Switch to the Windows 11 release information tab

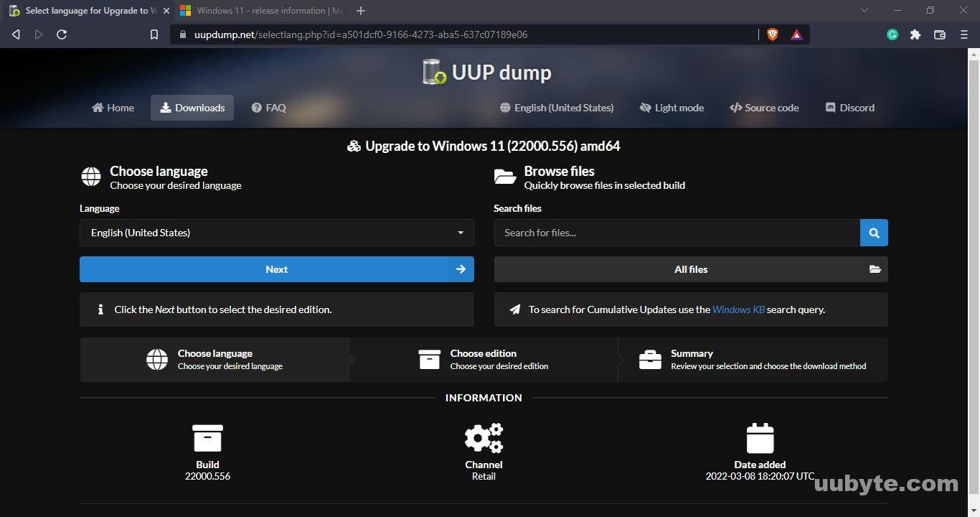265,10
